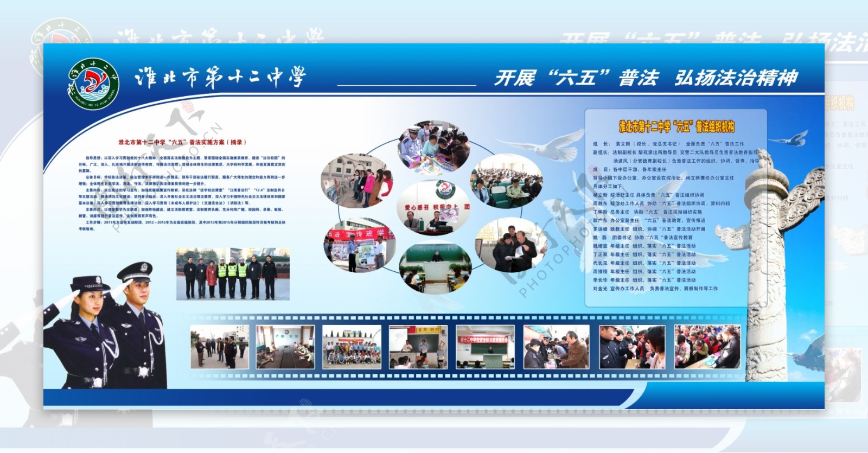Select the 周胜东 综治处工作人员 row
This screenshot has width=868, height=453.
pos(661,204)
